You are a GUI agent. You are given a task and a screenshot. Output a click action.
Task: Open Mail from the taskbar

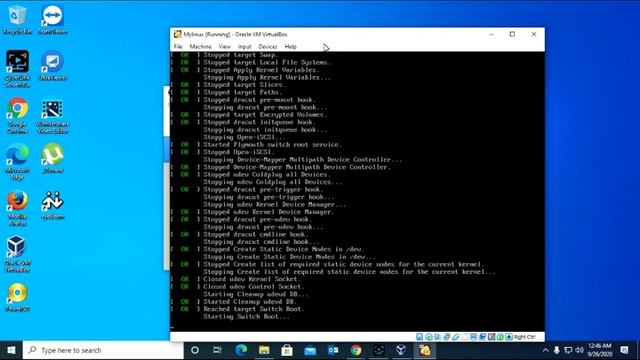pyautogui.click(x=310, y=350)
